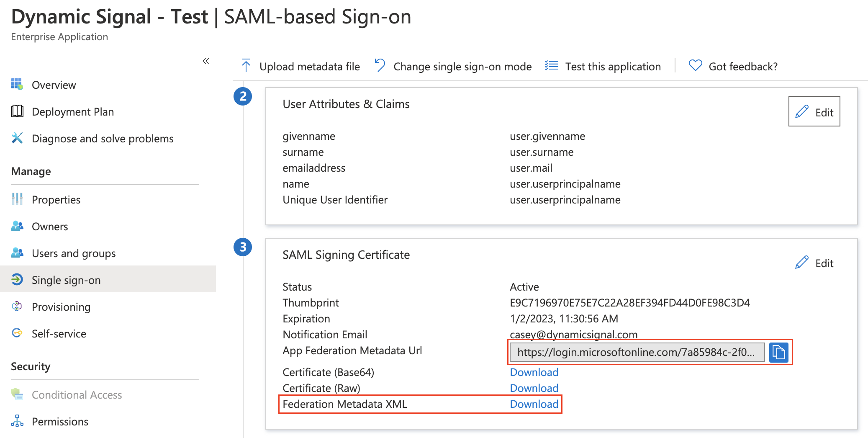868x438 pixels.
Task: Click the Overview grid icon
Action: coord(17,84)
